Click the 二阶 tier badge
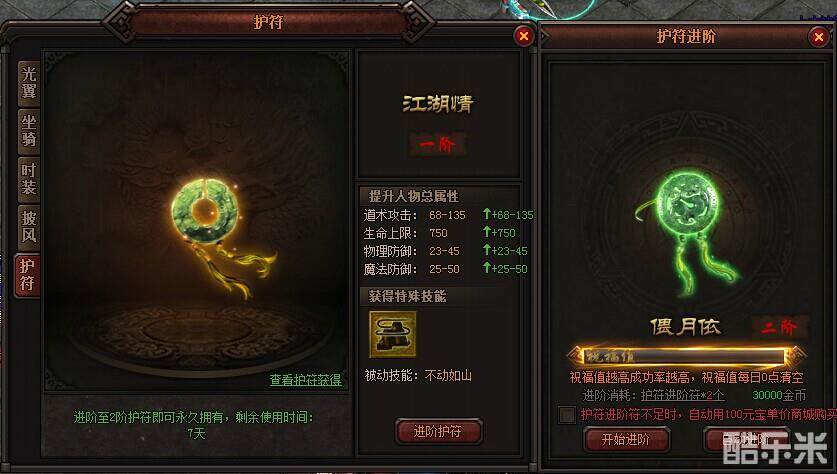The width and height of the screenshot is (837, 474). click(x=779, y=327)
